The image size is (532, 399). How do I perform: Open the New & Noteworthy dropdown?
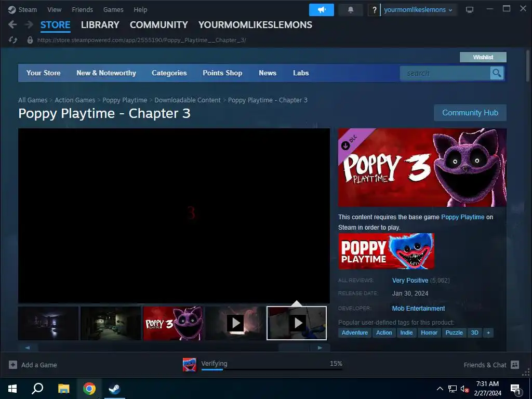[106, 73]
